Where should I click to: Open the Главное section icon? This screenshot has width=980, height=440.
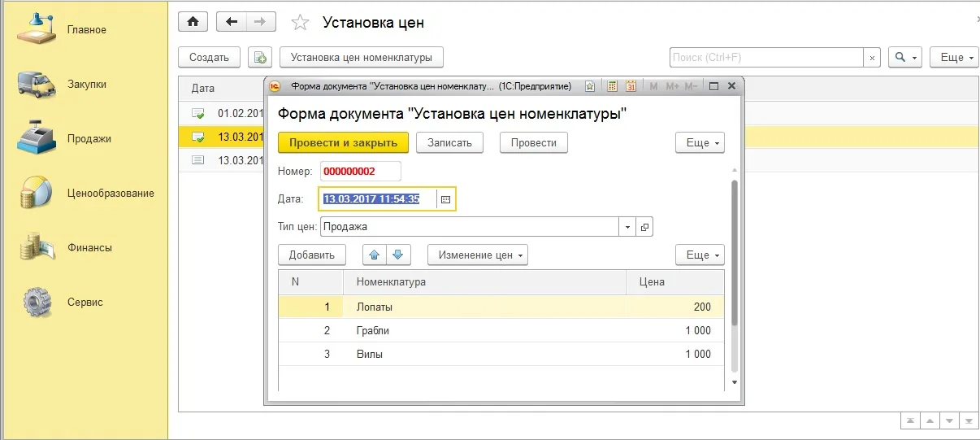click(x=36, y=30)
